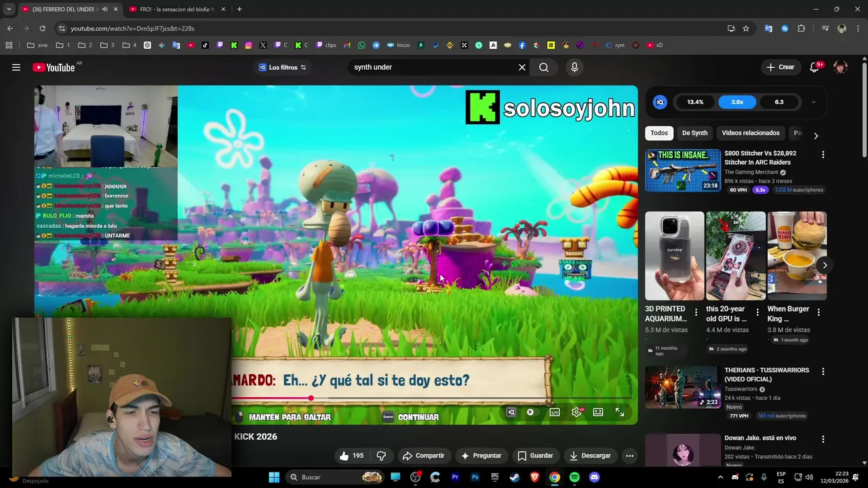Open the Windows Start menu
The height and width of the screenshot is (488, 868).
tap(274, 477)
